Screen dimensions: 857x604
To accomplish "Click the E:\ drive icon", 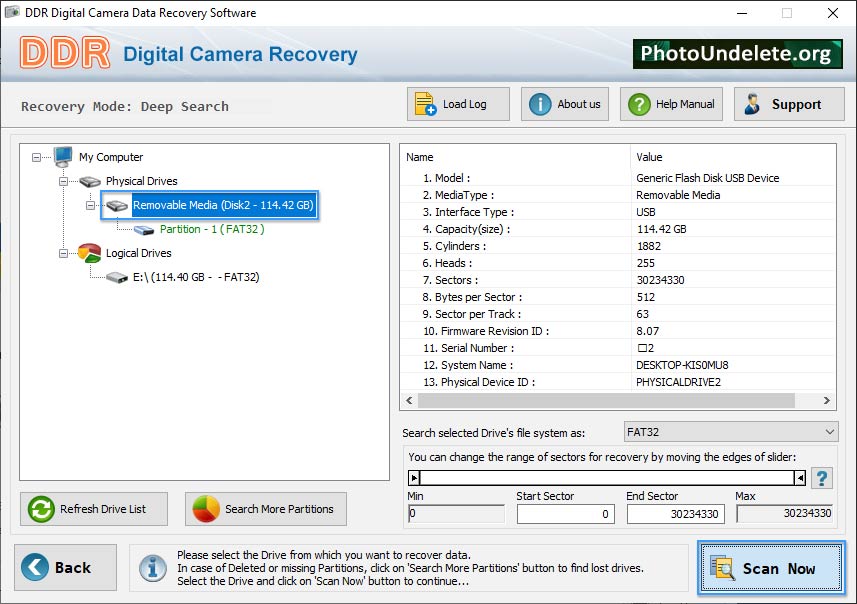I will coord(117,278).
